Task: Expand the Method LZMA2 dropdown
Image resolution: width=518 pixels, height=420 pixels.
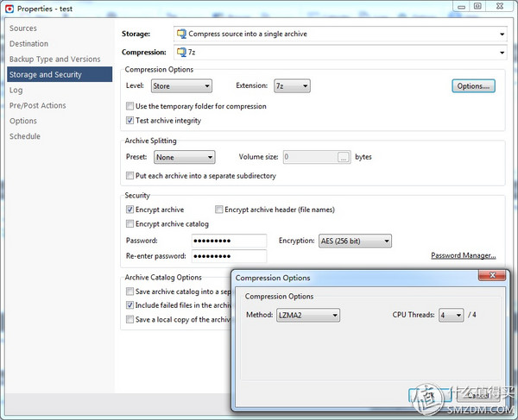Action: (x=307, y=316)
